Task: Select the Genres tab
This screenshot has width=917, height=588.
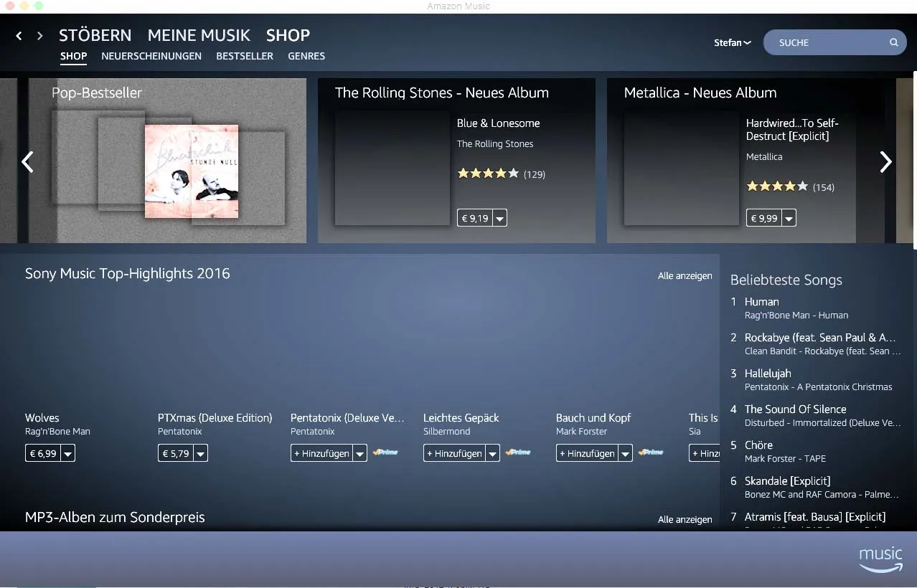Action: 306,56
